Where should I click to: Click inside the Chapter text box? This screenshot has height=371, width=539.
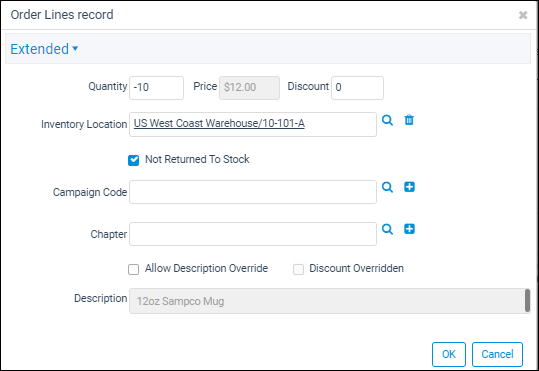point(253,234)
